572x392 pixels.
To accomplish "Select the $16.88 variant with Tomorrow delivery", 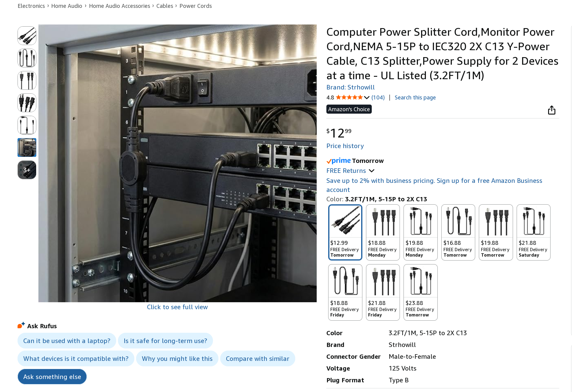I will coord(458,232).
